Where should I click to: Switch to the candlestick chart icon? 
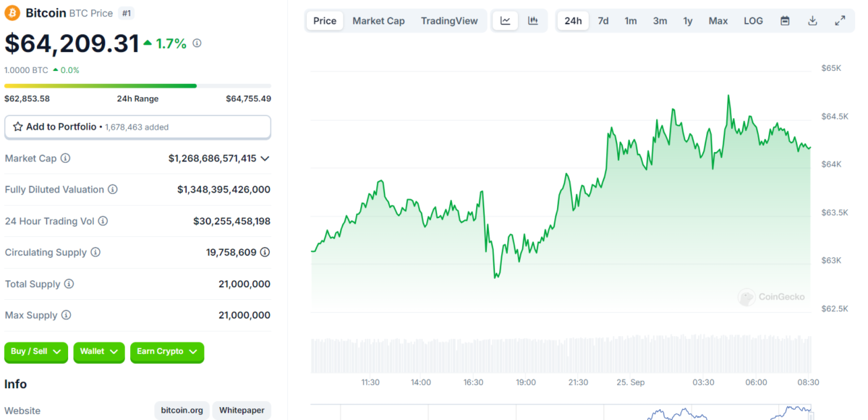click(533, 21)
